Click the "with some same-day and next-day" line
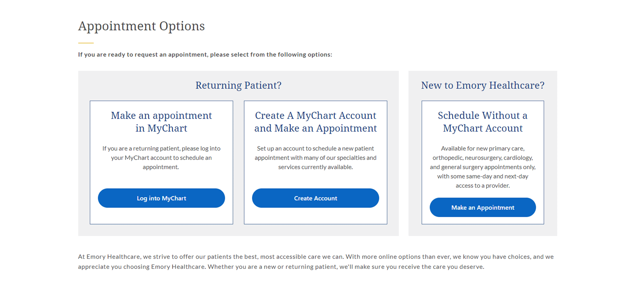The width and height of the screenshot is (644, 283). (482, 176)
